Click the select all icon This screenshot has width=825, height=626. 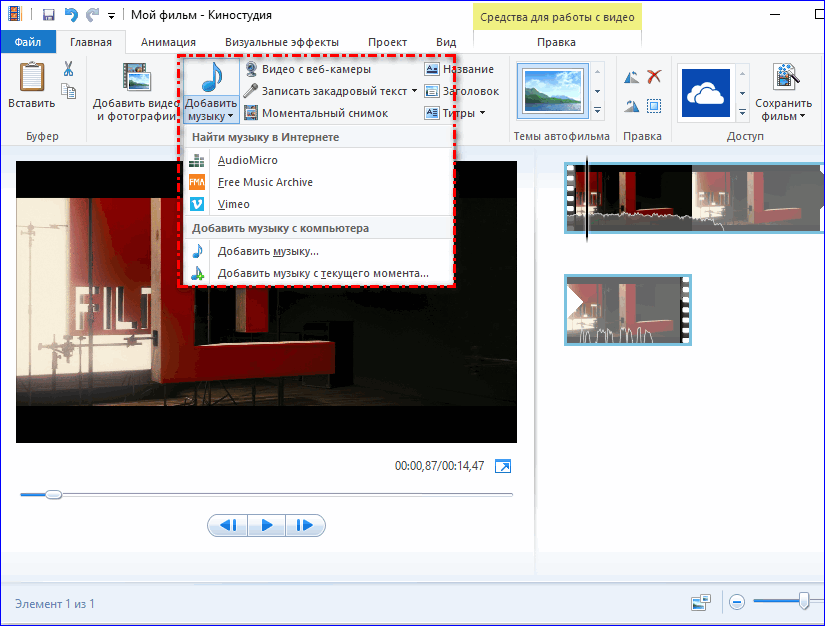click(654, 106)
